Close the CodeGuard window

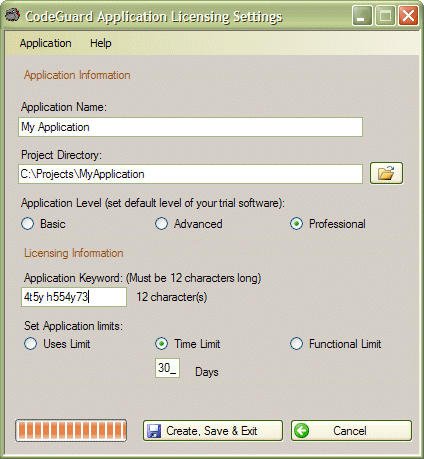pos(408,16)
